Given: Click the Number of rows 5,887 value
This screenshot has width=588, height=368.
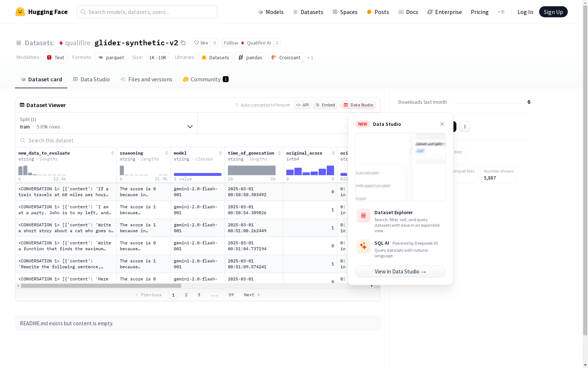Looking at the screenshot, I should point(490,178).
